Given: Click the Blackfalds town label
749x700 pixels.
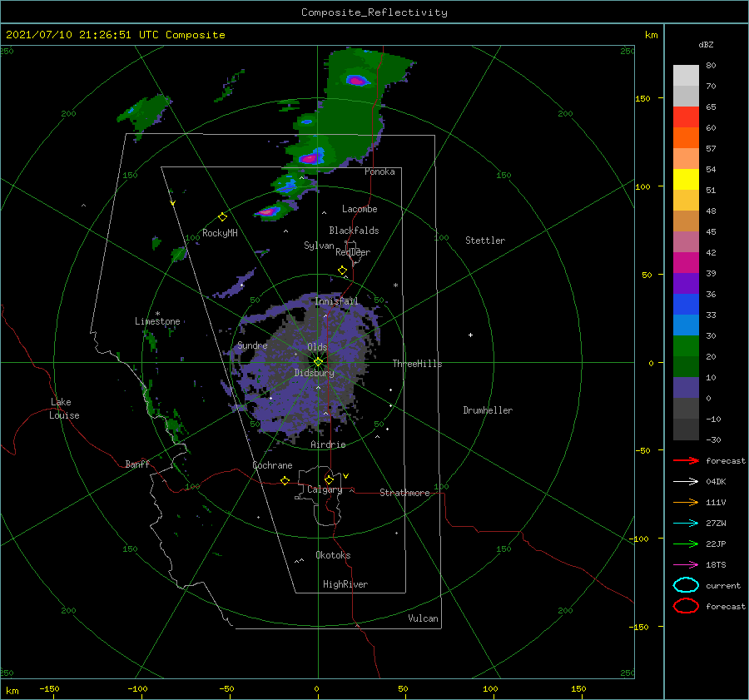Looking at the screenshot, I should tap(354, 231).
